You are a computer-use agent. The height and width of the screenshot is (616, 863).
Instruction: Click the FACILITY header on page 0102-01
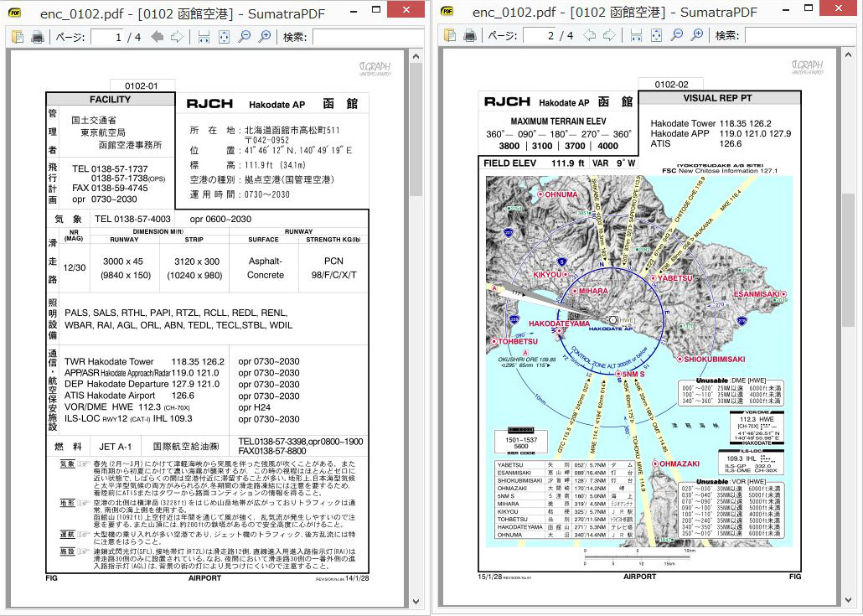pyautogui.click(x=110, y=100)
